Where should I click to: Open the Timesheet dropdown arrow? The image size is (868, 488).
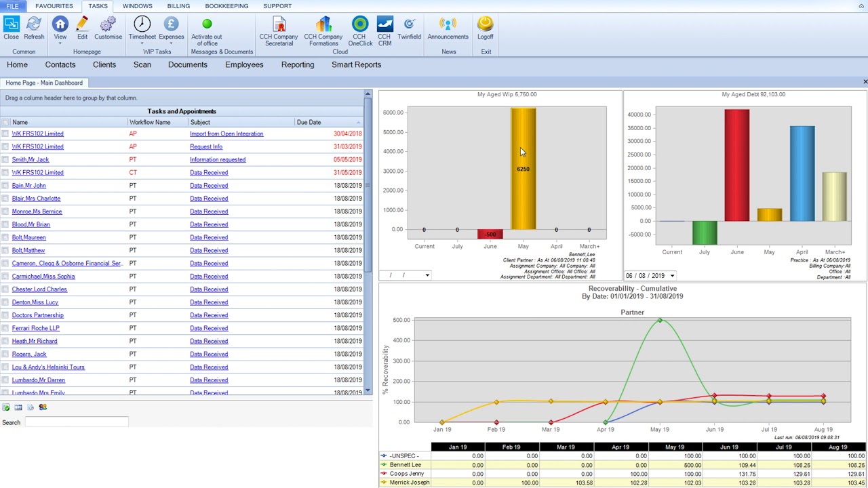point(142,43)
